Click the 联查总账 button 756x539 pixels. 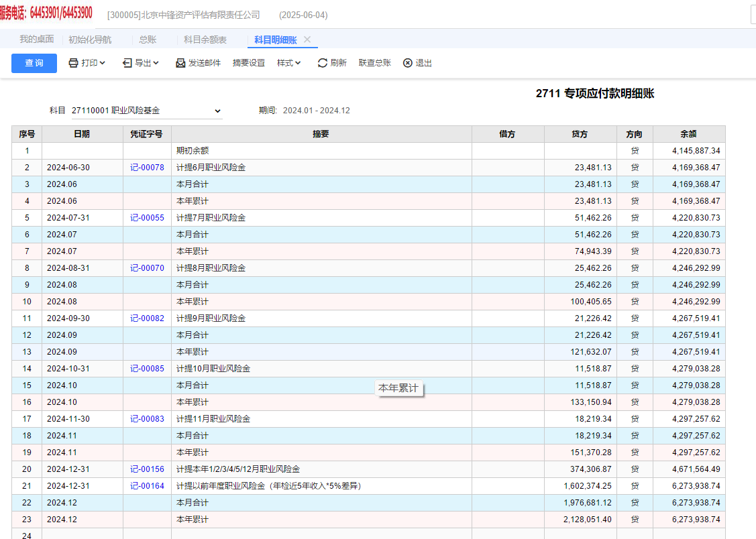pos(374,63)
